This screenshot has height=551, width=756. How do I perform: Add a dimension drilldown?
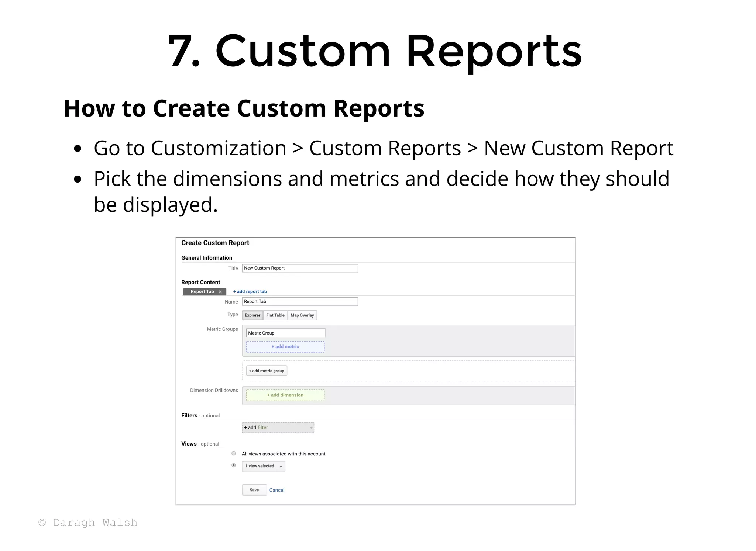coord(285,395)
